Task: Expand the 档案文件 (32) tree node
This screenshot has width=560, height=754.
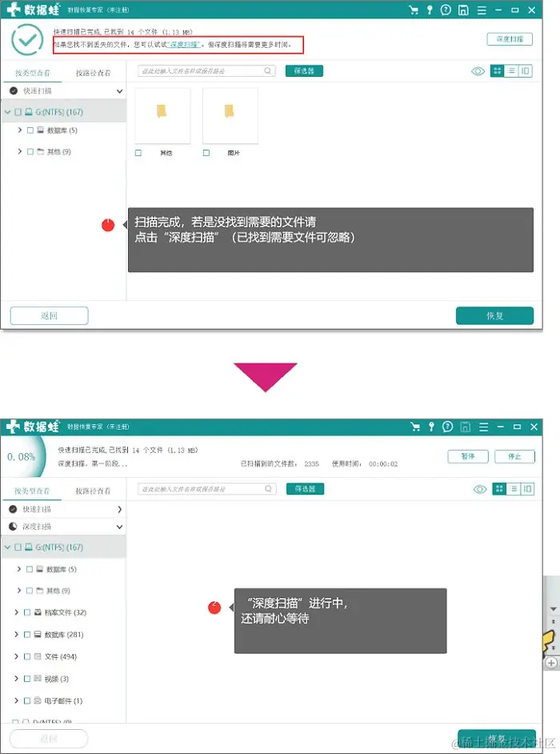Action: pos(16,612)
